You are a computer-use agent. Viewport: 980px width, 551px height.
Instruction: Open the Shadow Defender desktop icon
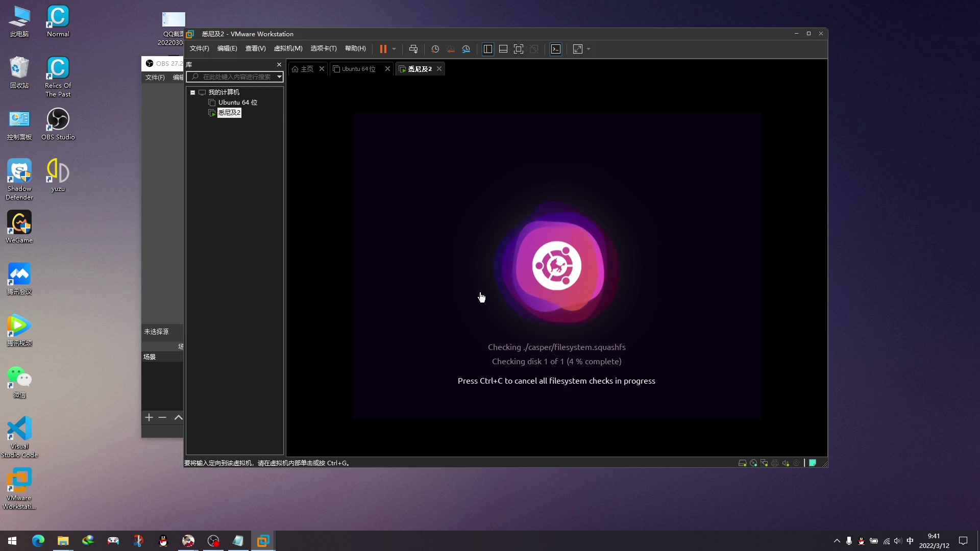click(19, 179)
